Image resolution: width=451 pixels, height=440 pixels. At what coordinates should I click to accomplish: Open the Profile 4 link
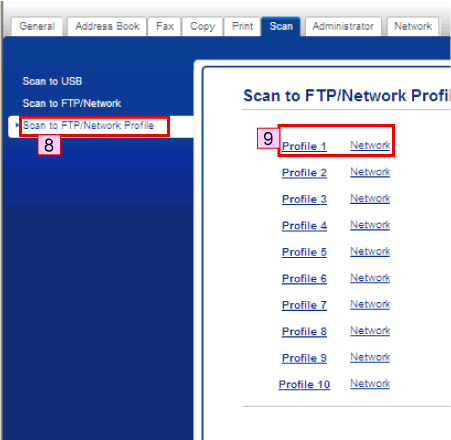(x=304, y=225)
